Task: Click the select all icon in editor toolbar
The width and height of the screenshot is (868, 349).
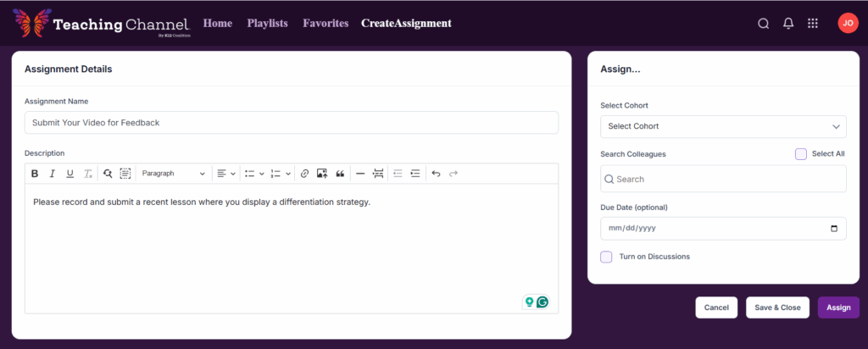Action: [125, 174]
